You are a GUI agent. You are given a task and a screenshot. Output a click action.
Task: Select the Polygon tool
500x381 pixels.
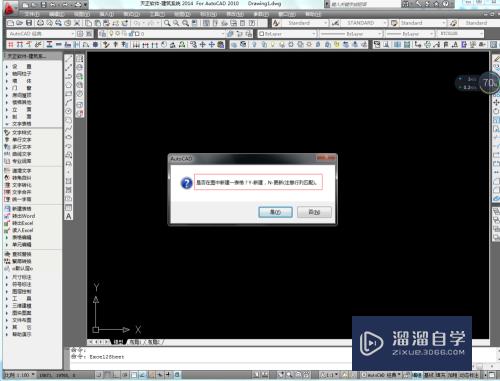click(x=68, y=85)
